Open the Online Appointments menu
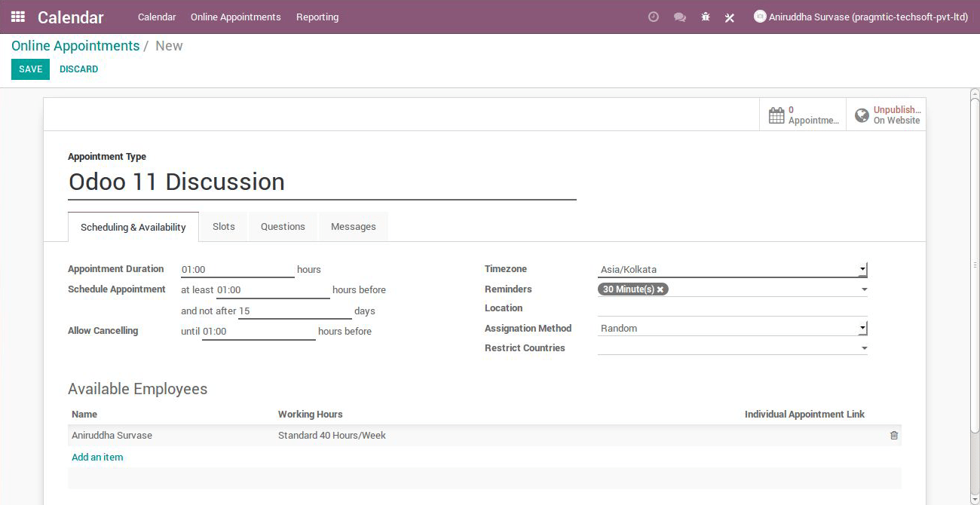The image size is (980, 505). [x=236, y=17]
